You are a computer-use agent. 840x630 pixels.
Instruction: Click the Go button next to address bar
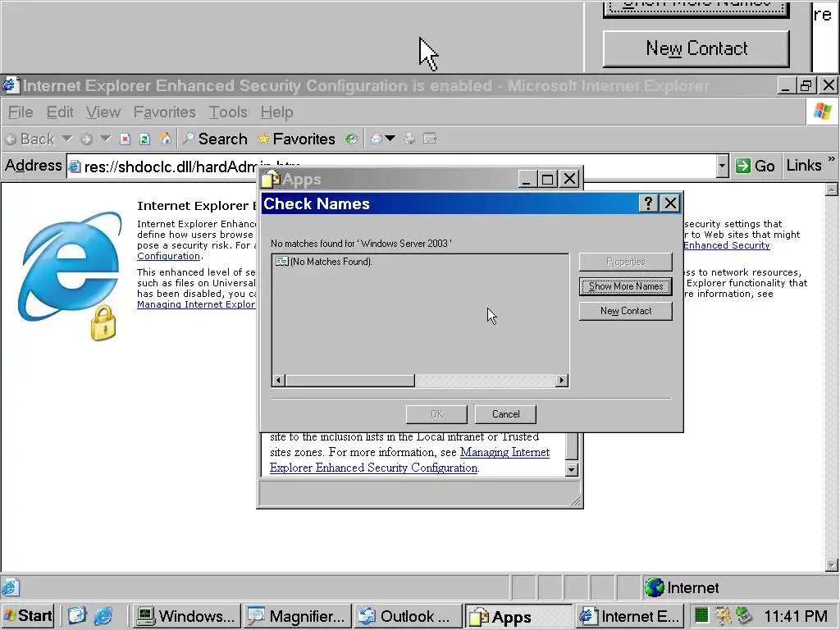click(756, 166)
